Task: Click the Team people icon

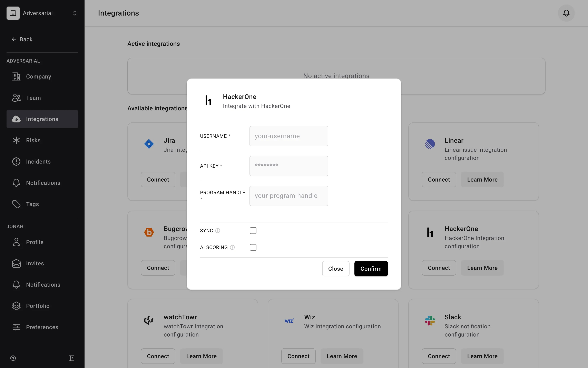Action: [16, 98]
